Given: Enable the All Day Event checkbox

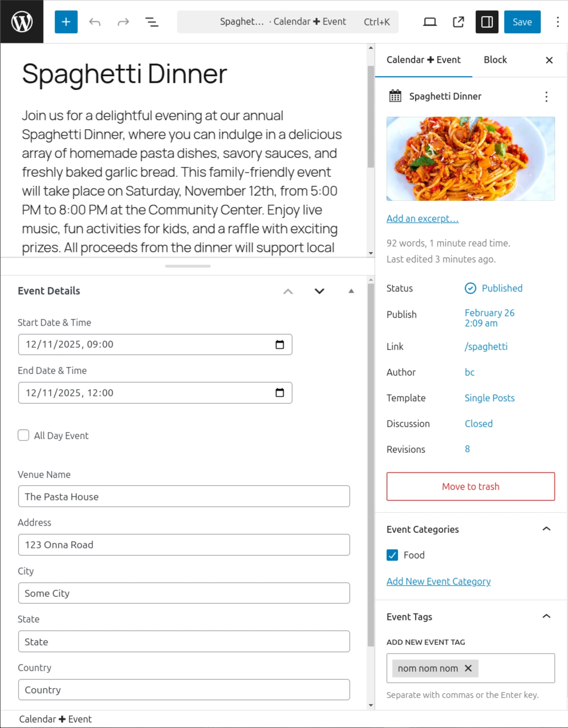Looking at the screenshot, I should pyautogui.click(x=24, y=435).
